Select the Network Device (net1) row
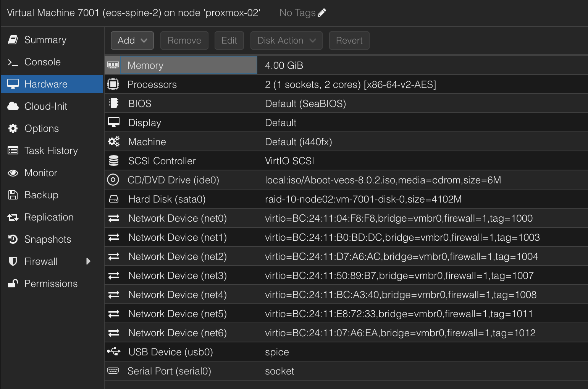Viewport: 588px width, 389px height. (346, 237)
